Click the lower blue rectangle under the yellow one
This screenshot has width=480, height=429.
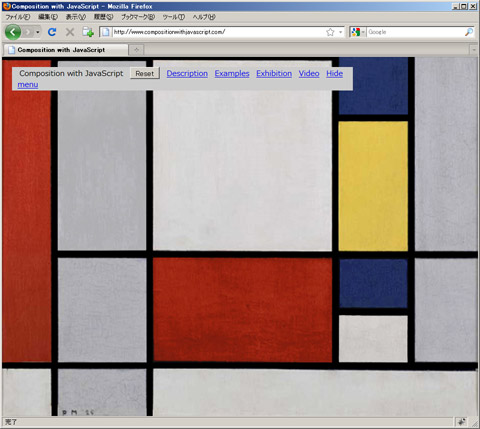click(x=373, y=283)
